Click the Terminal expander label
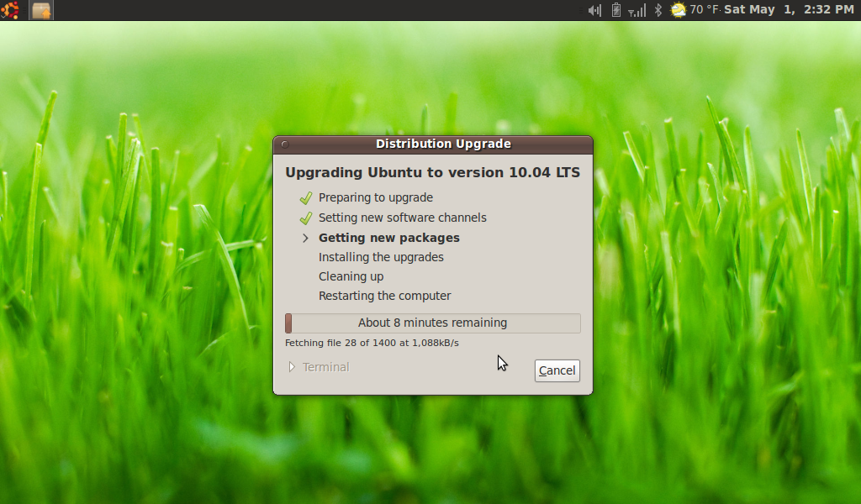 coord(325,367)
